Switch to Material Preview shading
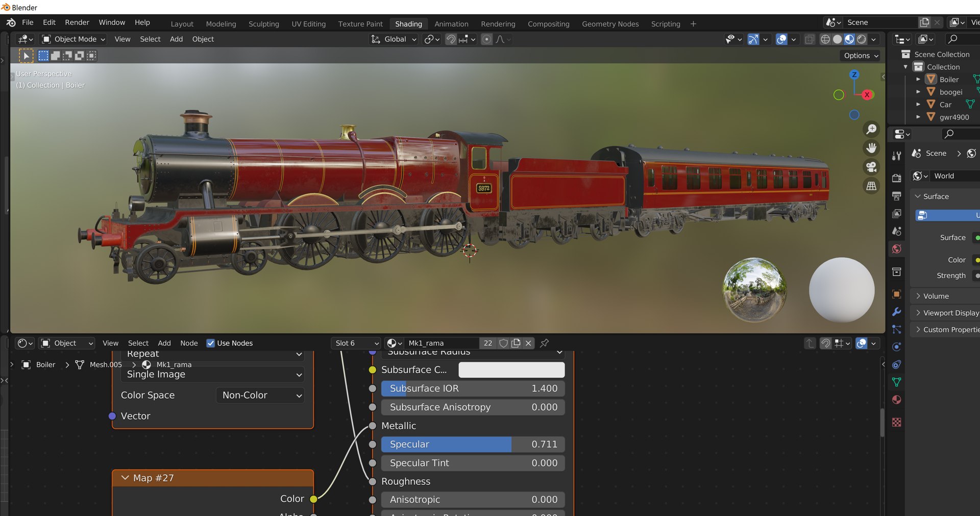The width and height of the screenshot is (980, 516). [849, 39]
